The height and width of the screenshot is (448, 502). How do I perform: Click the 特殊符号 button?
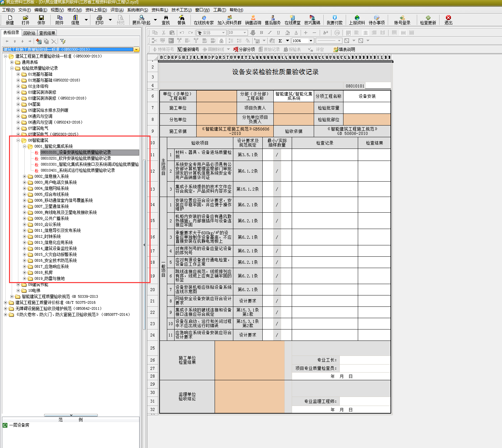click(163, 49)
